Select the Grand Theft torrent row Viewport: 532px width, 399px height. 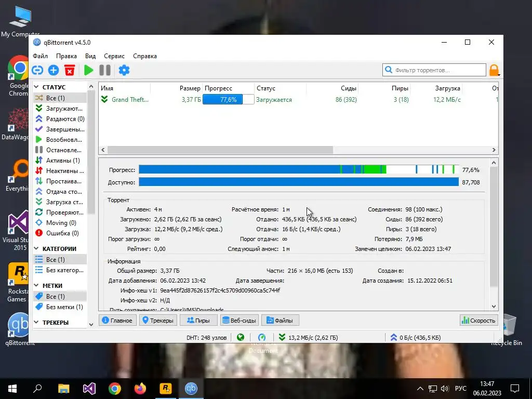click(299, 99)
